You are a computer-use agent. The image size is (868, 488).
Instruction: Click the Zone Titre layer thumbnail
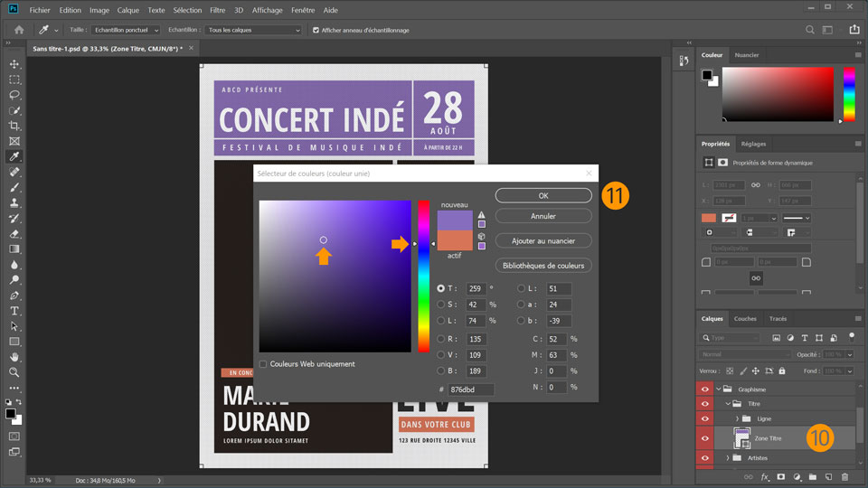pyautogui.click(x=741, y=437)
